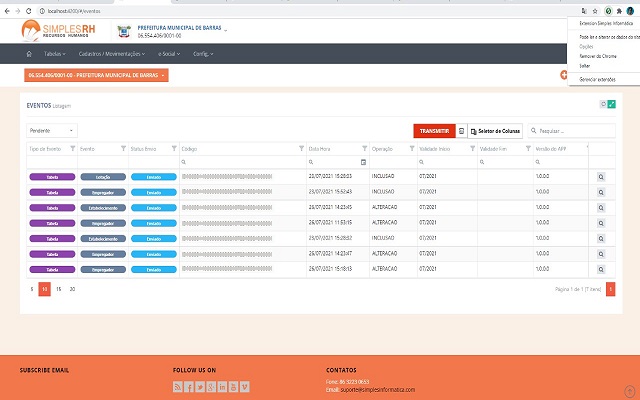Go back with browser back arrow
640x400 pixels.
tap(7, 11)
